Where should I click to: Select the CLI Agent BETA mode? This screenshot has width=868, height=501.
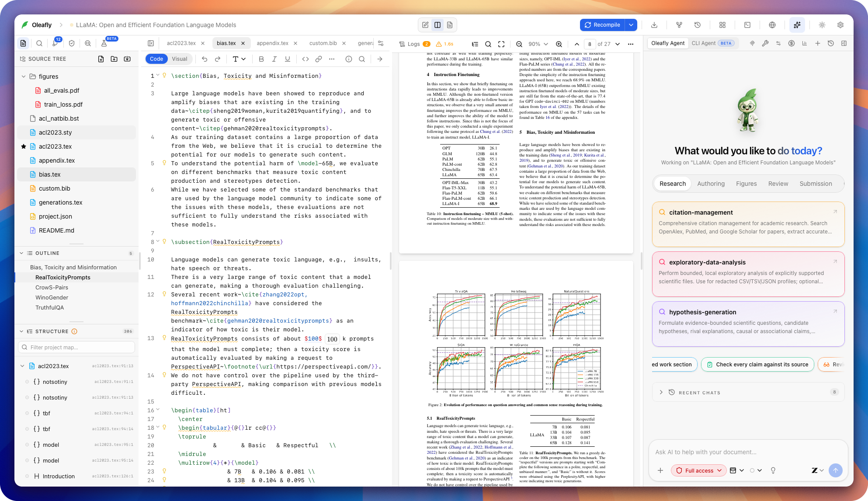pos(713,43)
